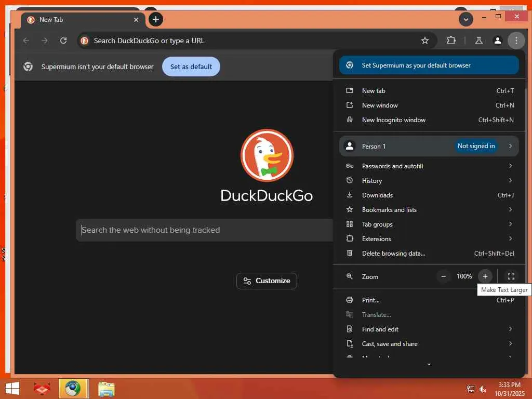Click Set Supermium as your default browser
This screenshot has width=532, height=399.
[x=429, y=65]
